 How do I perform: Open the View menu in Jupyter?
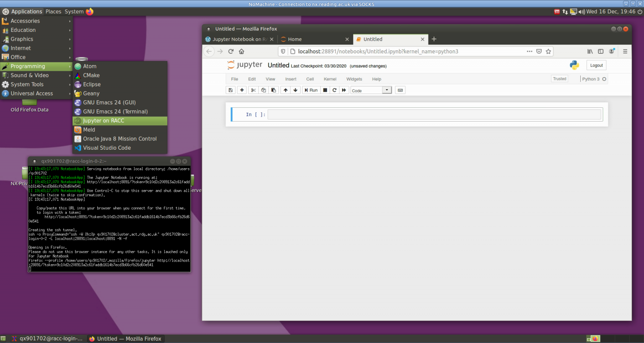[x=270, y=79]
